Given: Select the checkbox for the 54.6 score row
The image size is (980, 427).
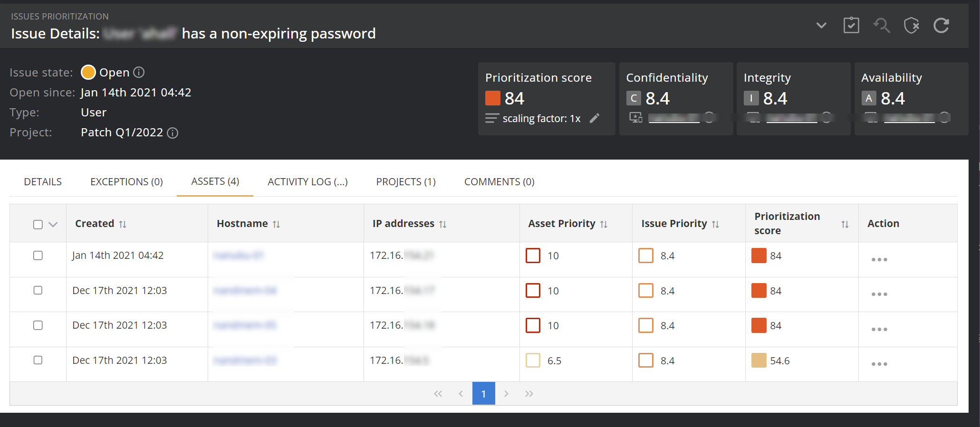Looking at the screenshot, I should point(38,360).
